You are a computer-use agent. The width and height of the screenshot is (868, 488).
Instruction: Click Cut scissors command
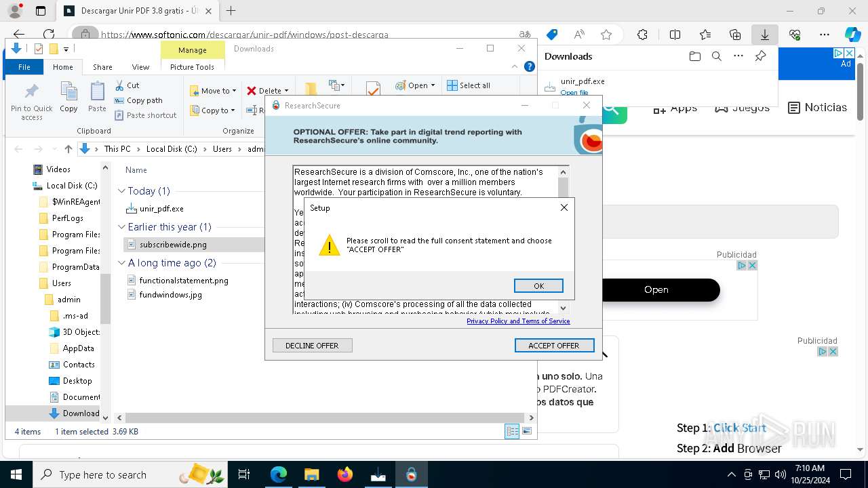(127, 85)
